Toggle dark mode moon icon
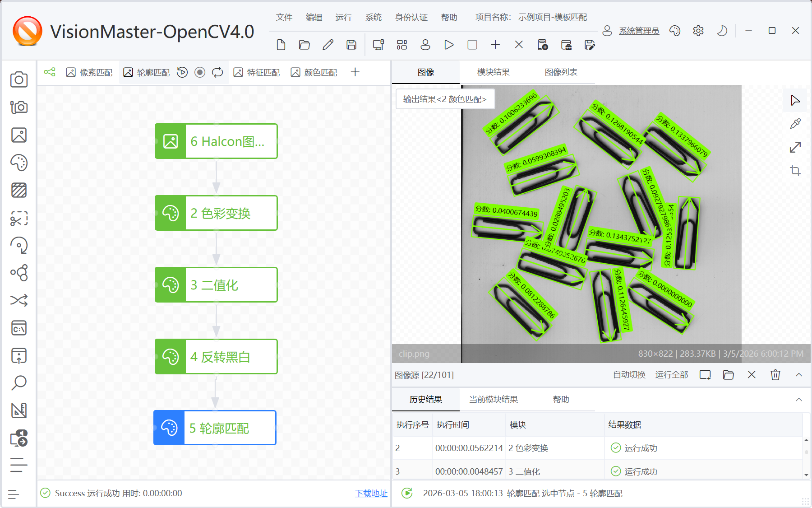The width and height of the screenshot is (812, 508). point(722,31)
